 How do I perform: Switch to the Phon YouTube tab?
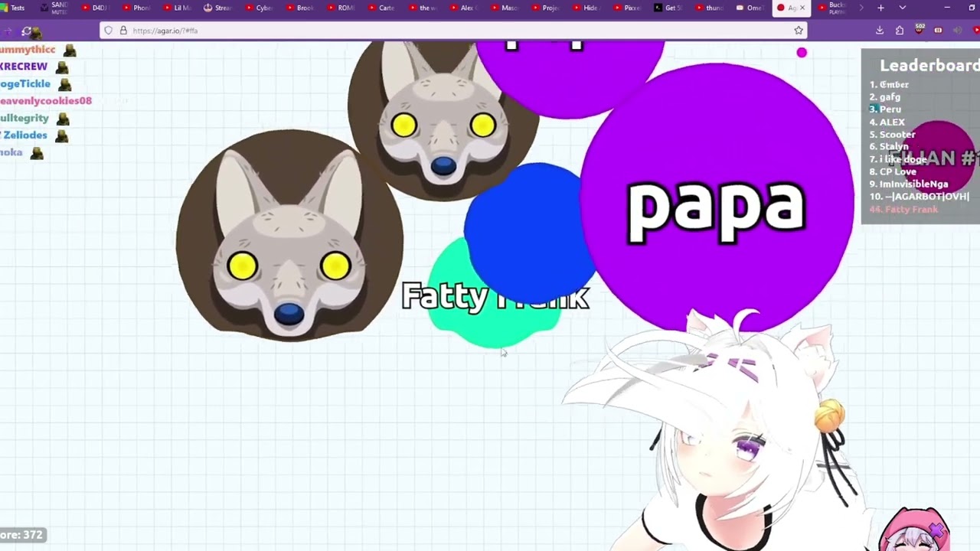[x=137, y=8]
